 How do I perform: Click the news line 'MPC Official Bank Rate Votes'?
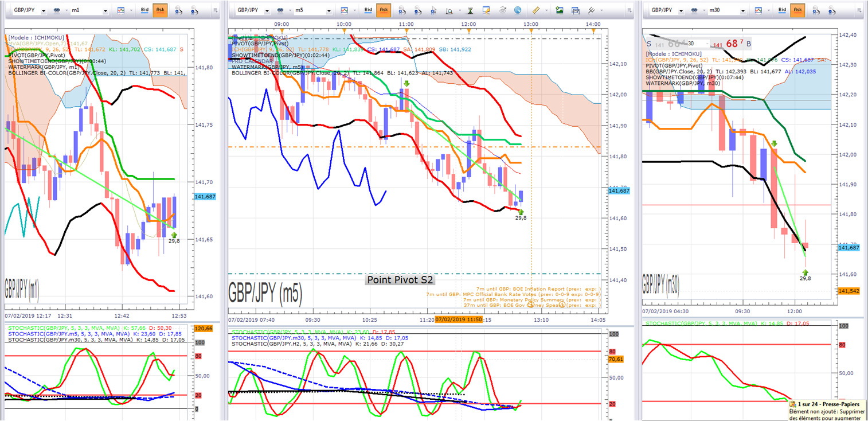pos(514,294)
